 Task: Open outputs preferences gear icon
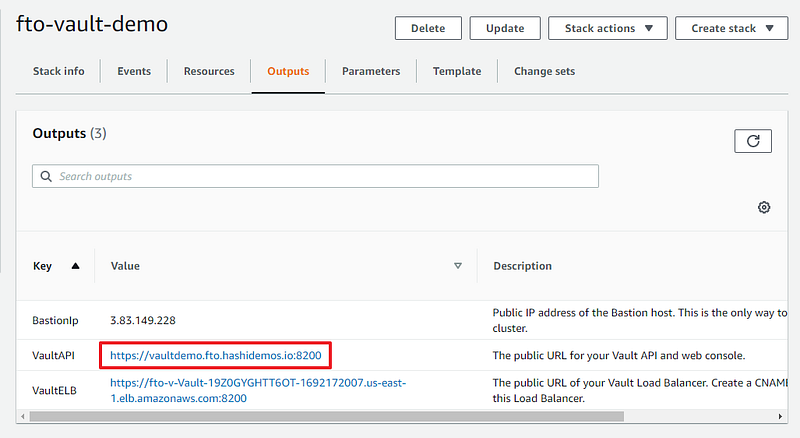764,207
